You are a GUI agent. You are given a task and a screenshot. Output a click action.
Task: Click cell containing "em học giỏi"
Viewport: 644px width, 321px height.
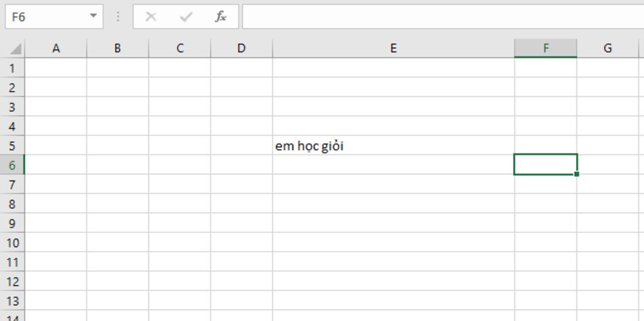(x=393, y=145)
